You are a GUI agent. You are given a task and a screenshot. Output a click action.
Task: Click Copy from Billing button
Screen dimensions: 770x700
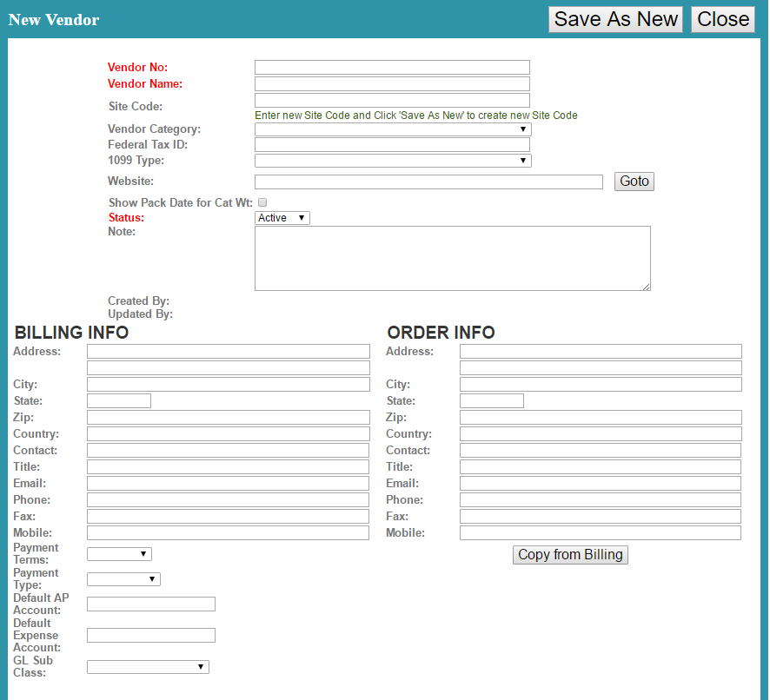(x=570, y=555)
